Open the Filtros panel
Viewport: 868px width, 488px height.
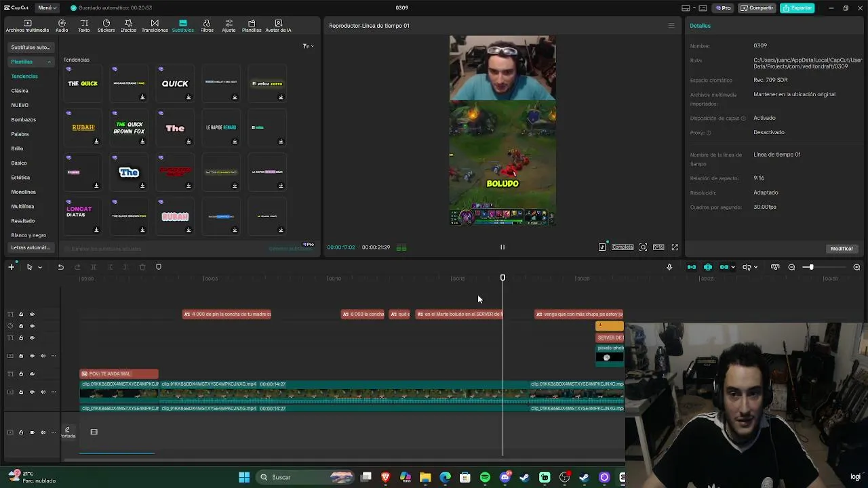pyautogui.click(x=207, y=26)
